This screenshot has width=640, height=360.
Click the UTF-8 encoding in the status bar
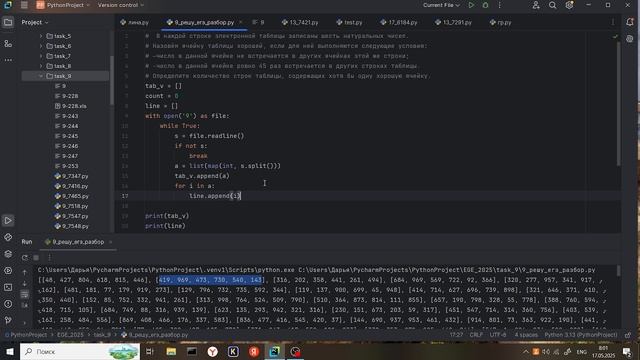click(x=498, y=335)
